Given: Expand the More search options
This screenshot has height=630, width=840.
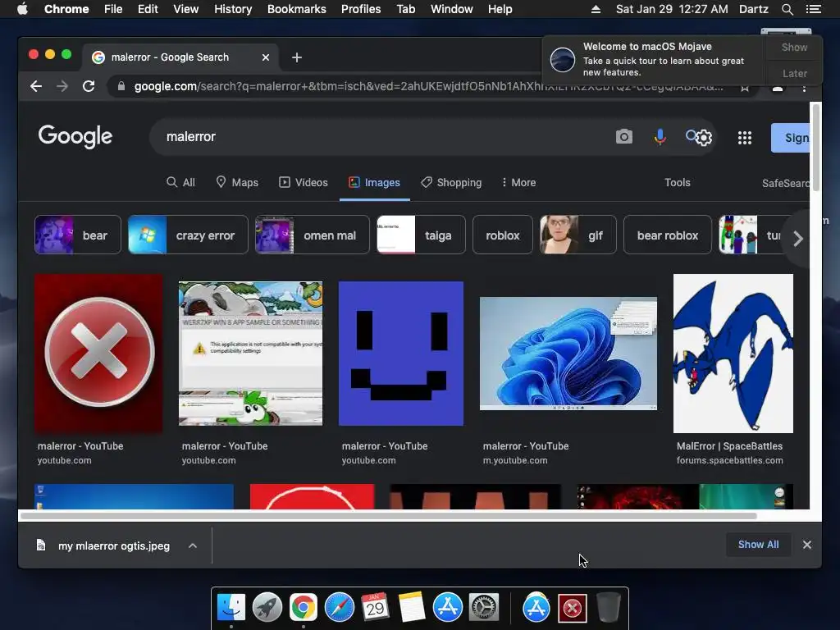Looking at the screenshot, I should [518, 183].
